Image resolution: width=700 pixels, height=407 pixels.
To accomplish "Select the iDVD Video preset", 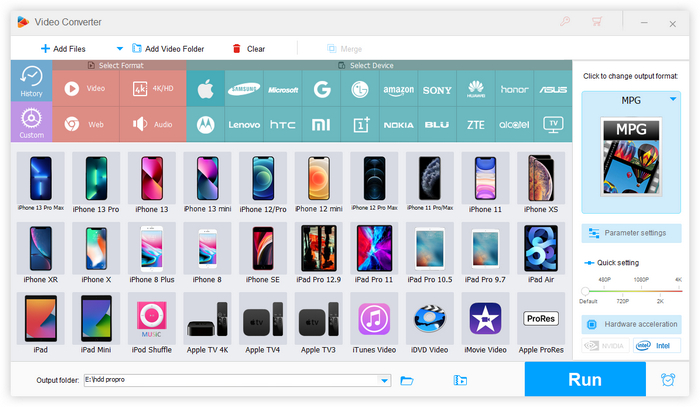I will [429, 323].
